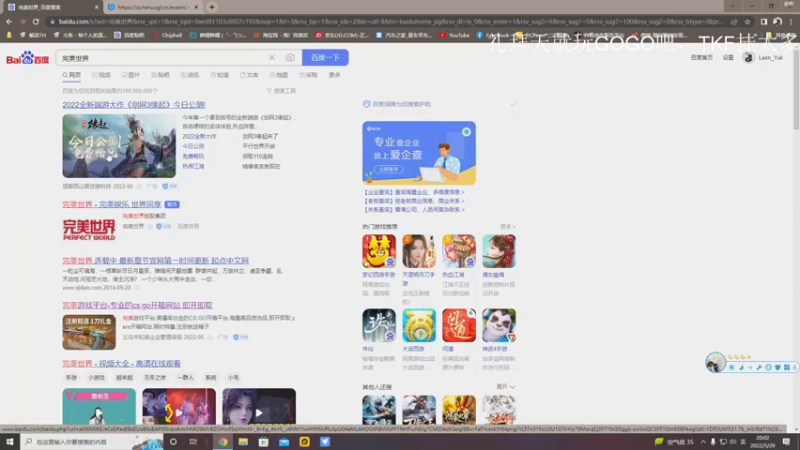This screenshot has height=450, width=800.
Task: Click the 今日公测 game ad thumbnail
Action: pyautogui.click(x=119, y=146)
